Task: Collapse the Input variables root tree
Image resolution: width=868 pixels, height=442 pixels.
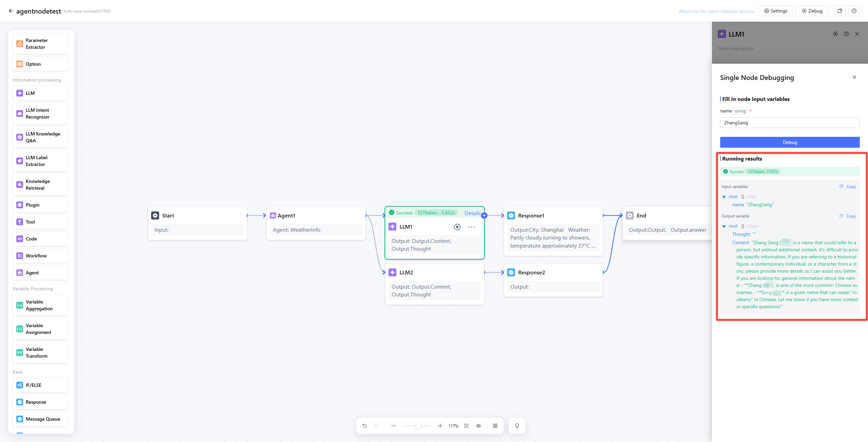Action: (x=724, y=197)
